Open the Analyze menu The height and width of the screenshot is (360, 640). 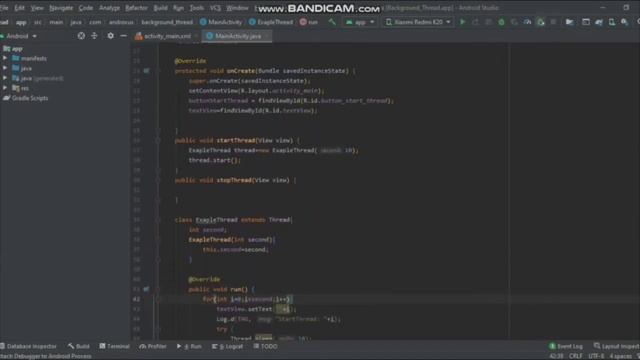point(109,8)
